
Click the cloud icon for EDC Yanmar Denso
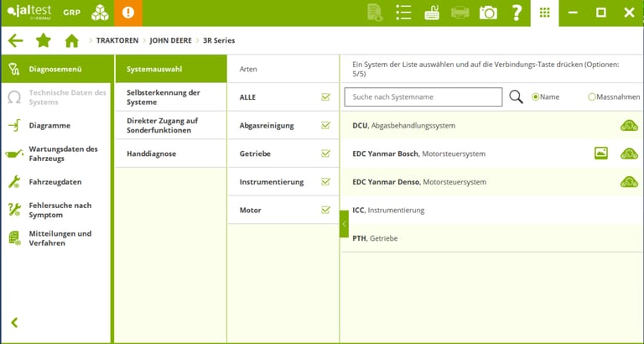click(629, 182)
